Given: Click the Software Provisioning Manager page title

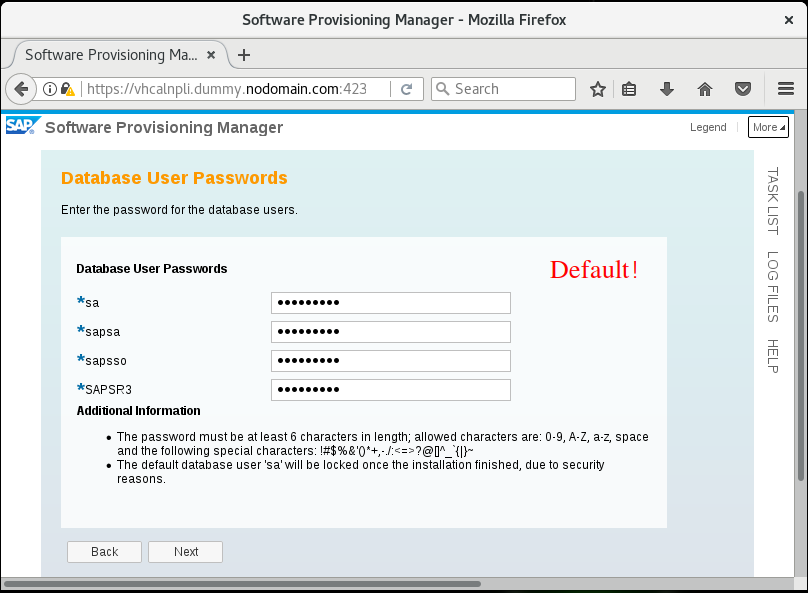Looking at the screenshot, I should pyautogui.click(x=164, y=127).
